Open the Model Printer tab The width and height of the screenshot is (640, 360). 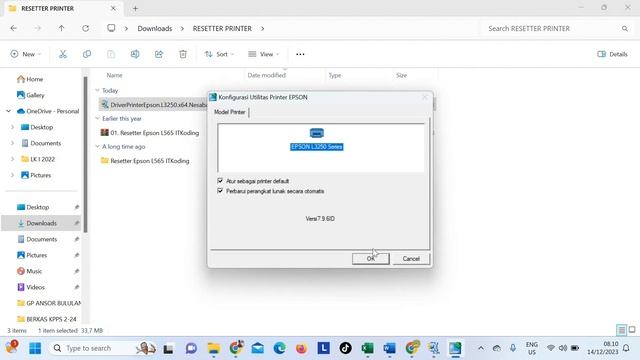[x=230, y=112]
